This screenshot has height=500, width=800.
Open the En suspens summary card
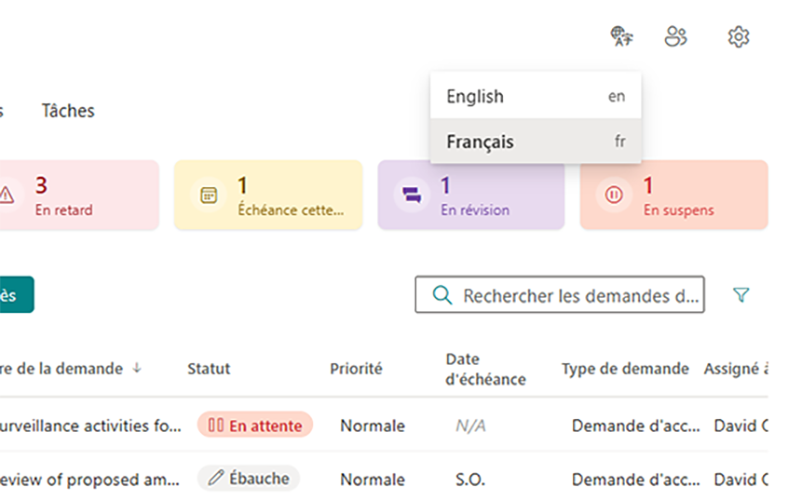673,195
